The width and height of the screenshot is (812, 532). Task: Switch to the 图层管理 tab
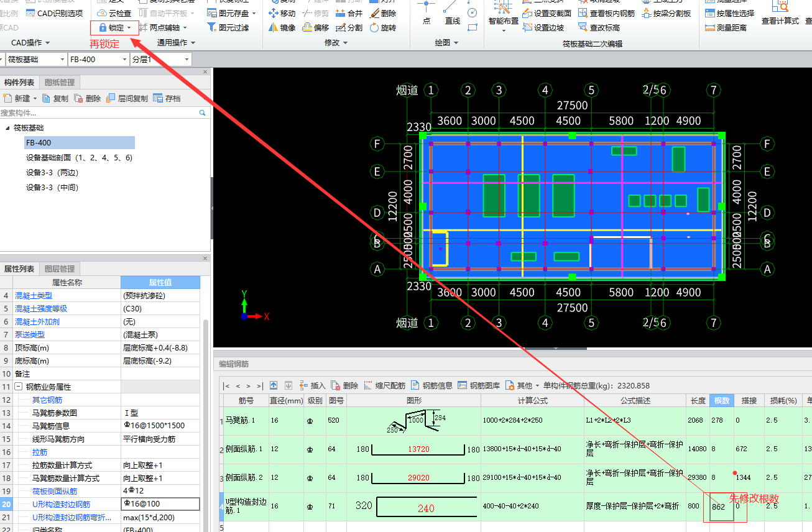click(x=59, y=269)
